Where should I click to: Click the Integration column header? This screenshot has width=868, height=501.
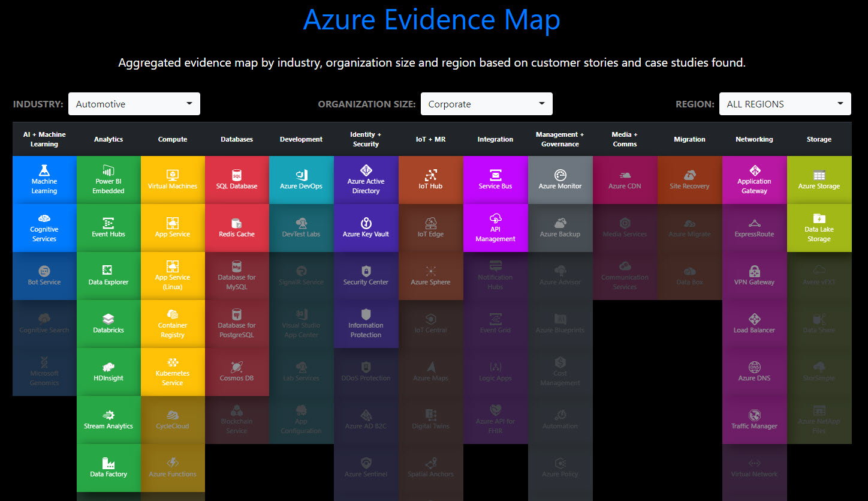pyautogui.click(x=496, y=139)
